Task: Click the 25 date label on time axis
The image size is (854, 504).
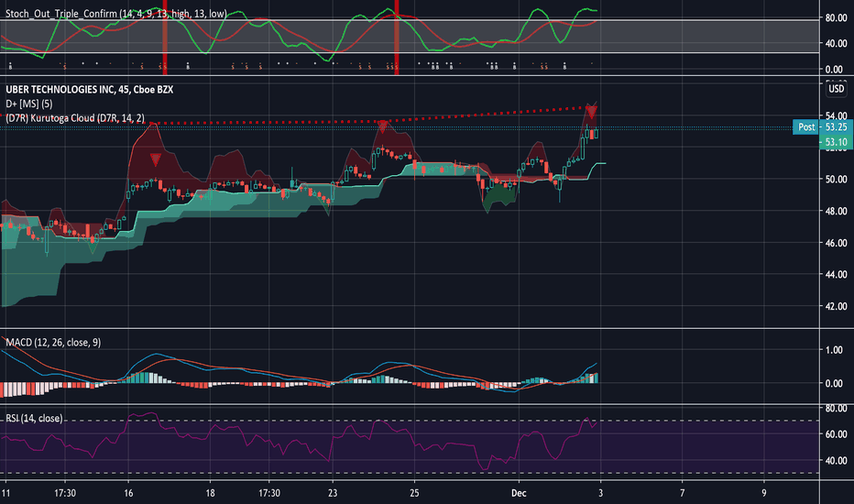Action: (x=414, y=493)
